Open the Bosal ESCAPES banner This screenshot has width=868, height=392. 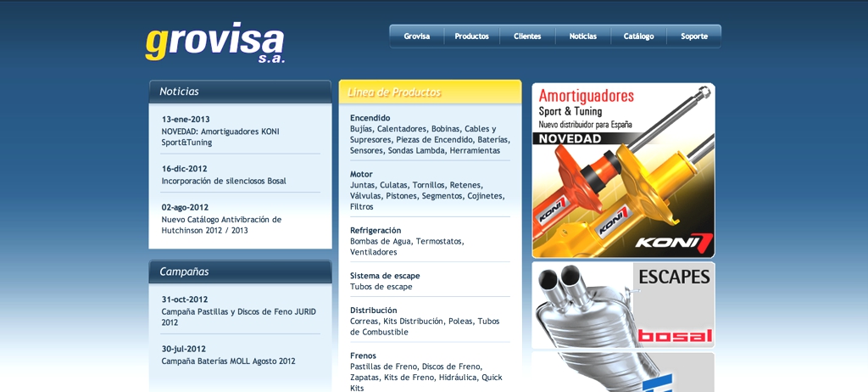coord(623,305)
